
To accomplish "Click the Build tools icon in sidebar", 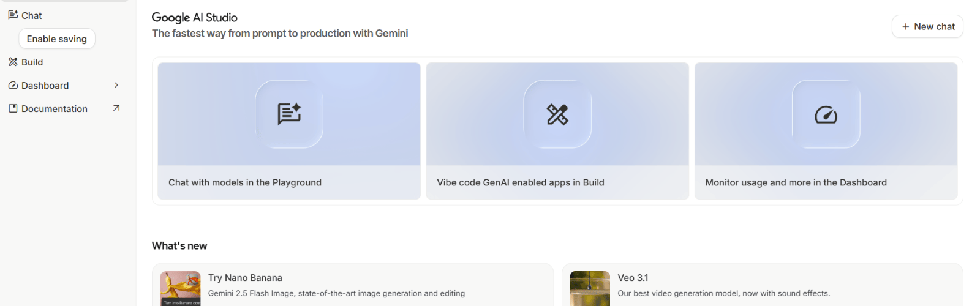I will 13,62.
